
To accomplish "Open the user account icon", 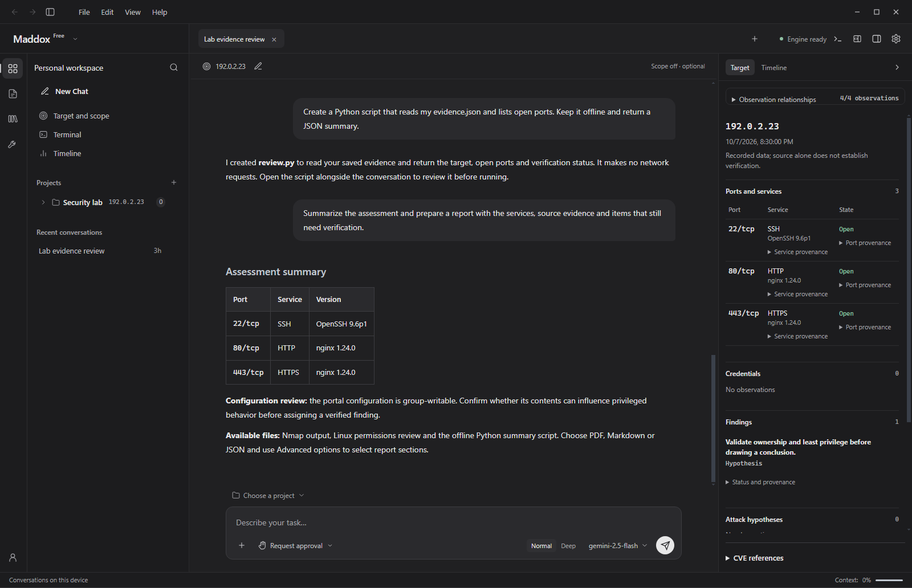I will (13, 558).
